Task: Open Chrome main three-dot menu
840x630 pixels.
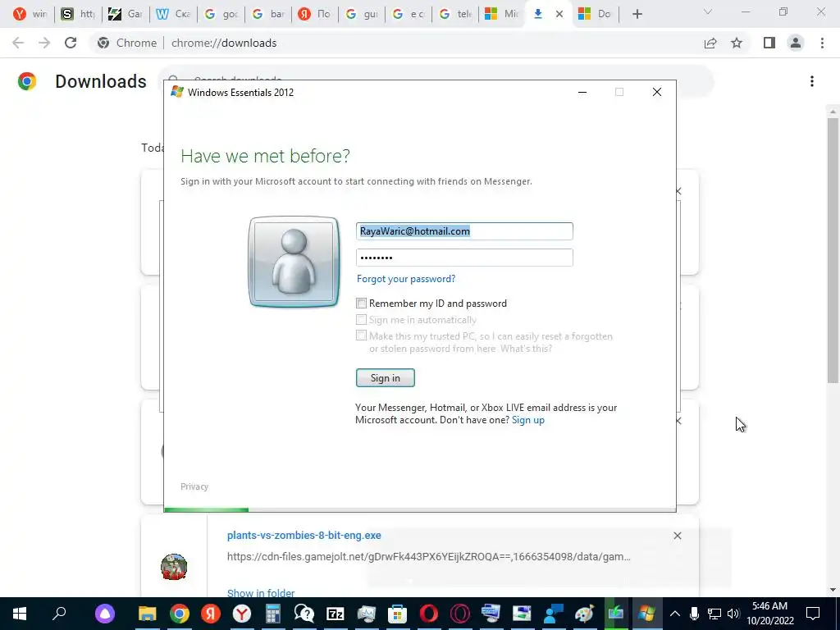Action: click(x=822, y=43)
